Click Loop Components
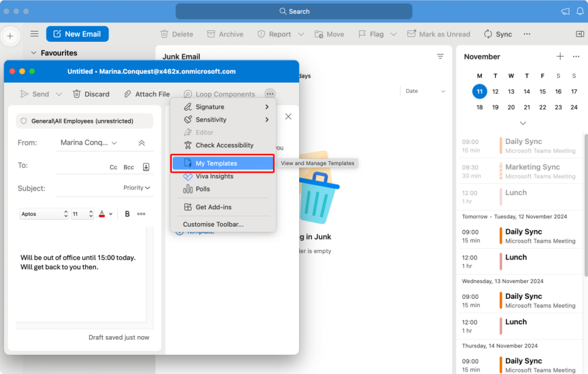This screenshot has width=588, height=374. coord(219,94)
